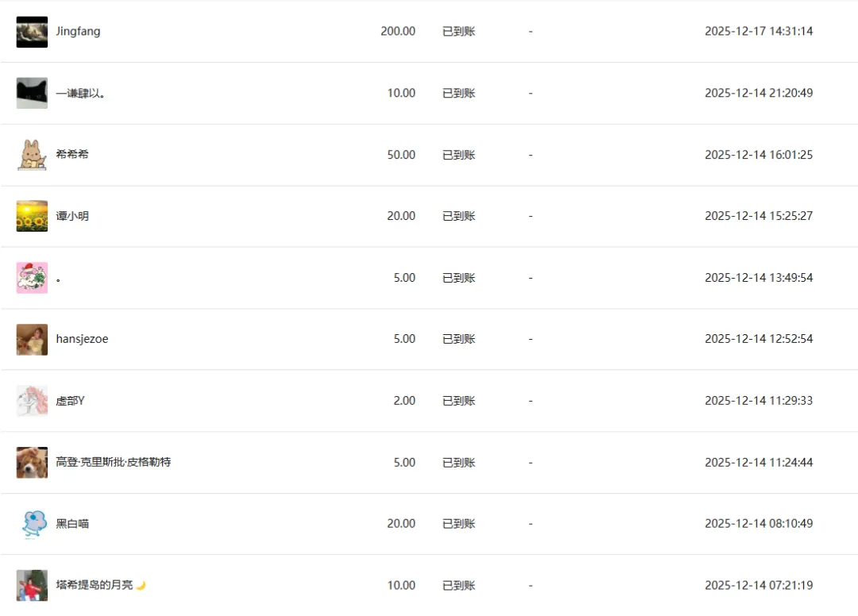Click the 200.00 amount in Jingfang's row

click(x=398, y=31)
